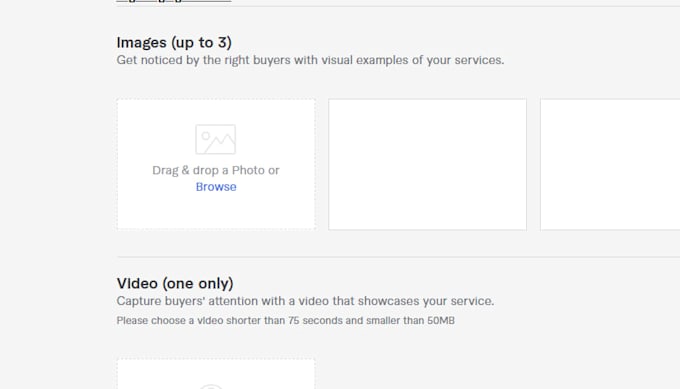680x389 pixels.
Task: Select the second empty image slot
Action: 428,164
